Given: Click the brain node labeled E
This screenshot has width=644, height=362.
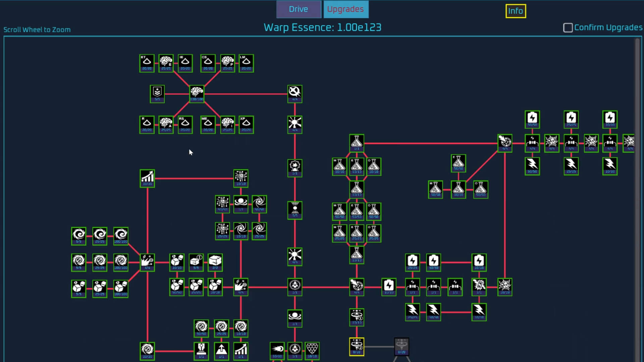Looking at the screenshot, I should pyautogui.click(x=166, y=63).
